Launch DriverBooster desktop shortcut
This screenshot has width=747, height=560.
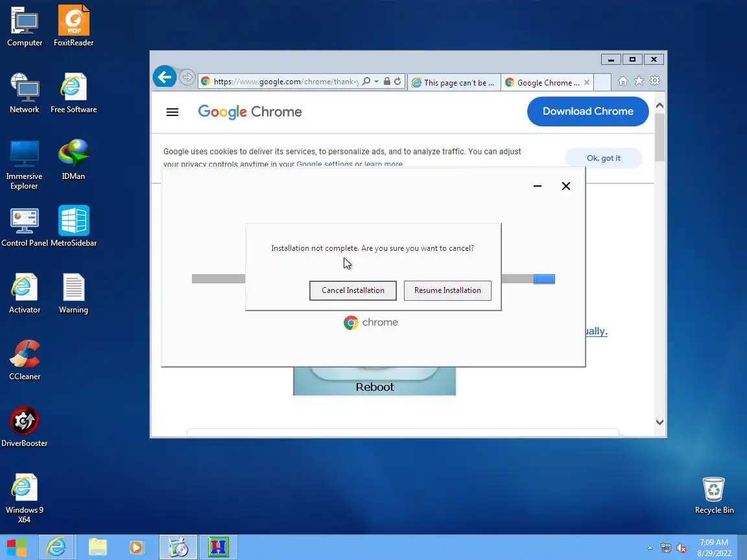(24, 426)
